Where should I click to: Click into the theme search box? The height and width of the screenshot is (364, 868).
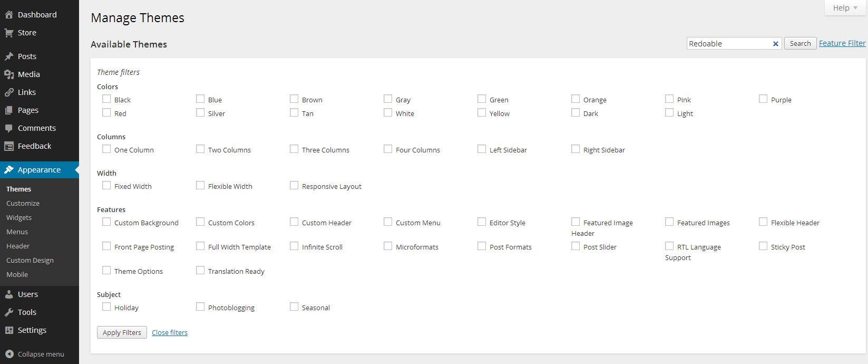tap(728, 44)
